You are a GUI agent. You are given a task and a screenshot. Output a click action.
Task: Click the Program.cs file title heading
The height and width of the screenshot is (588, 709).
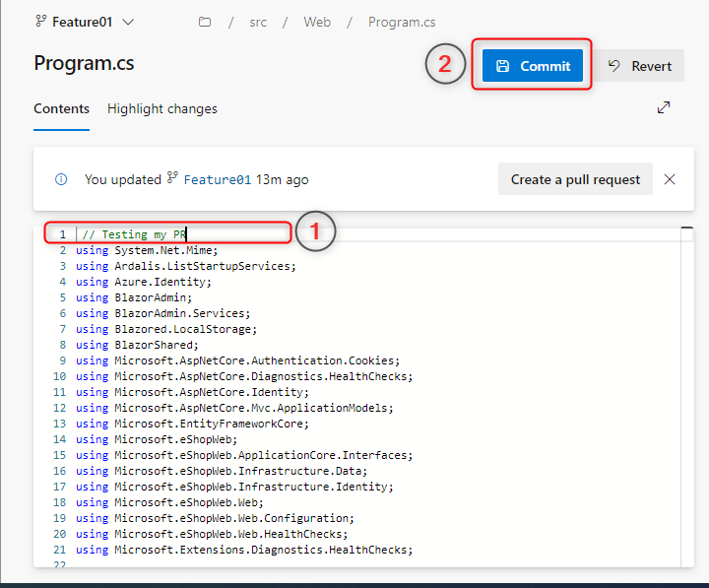coord(84,63)
